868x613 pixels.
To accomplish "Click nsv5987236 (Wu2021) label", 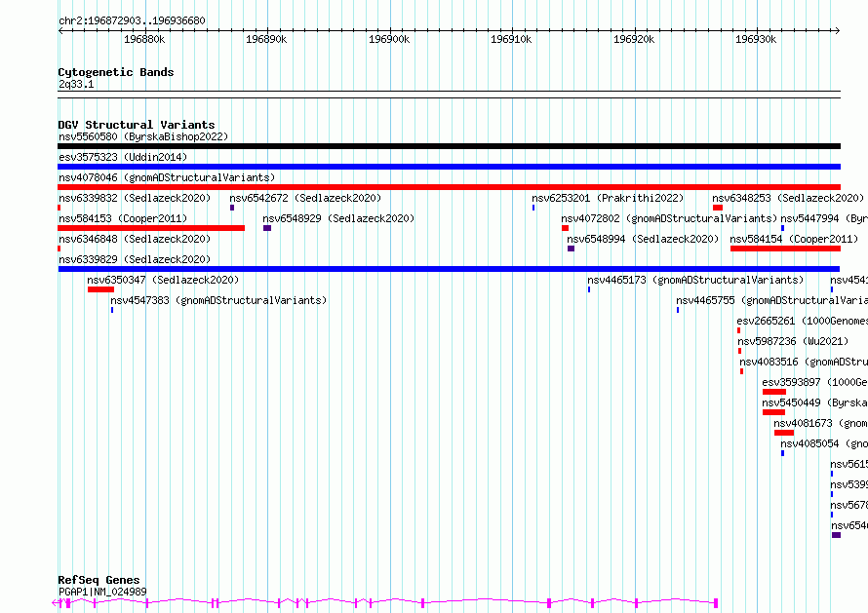I will [x=793, y=341].
